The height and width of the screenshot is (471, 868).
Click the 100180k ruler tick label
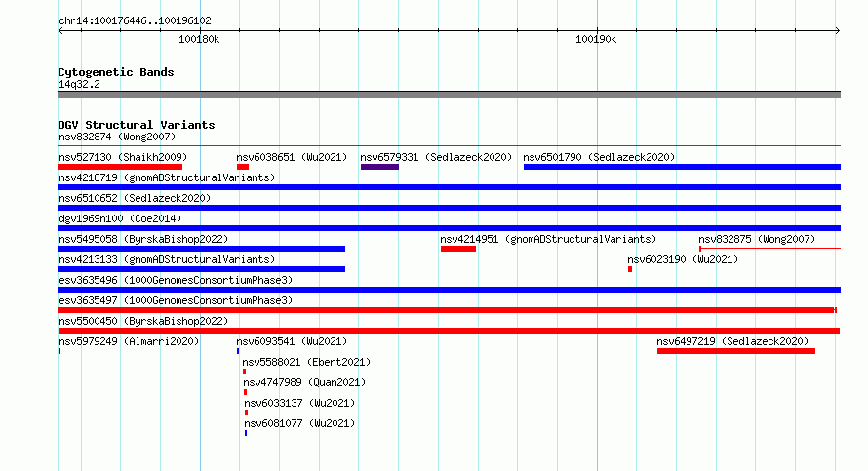tap(199, 39)
